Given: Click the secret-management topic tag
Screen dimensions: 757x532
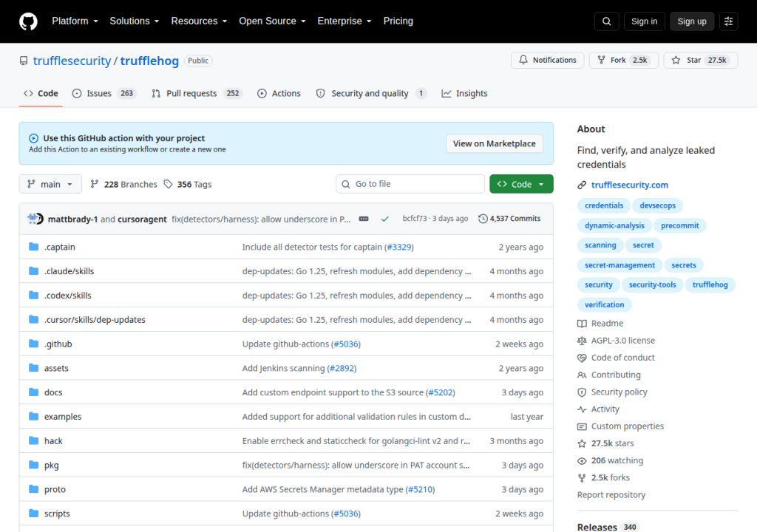Looking at the screenshot, I should [x=619, y=265].
